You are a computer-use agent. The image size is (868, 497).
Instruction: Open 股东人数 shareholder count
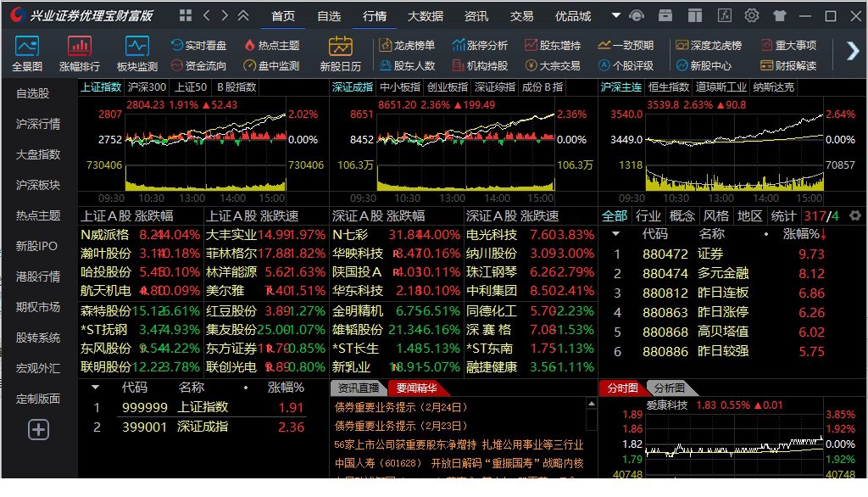pyautogui.click(x=407, y=66)
